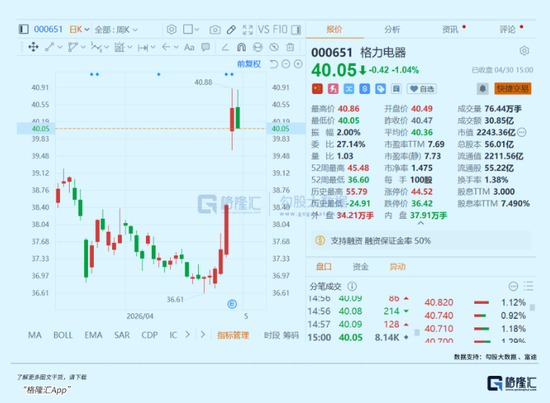Open 分笔成交 more options ellipsis
The width and height of the screenshot is (550, 403).
(x=513, y=287)
